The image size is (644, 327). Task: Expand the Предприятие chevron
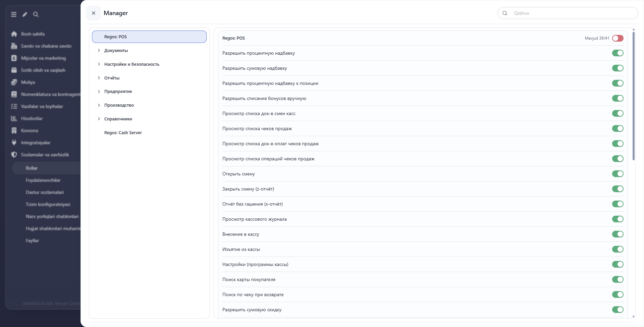pyautogui.click(x=99, y=91)
